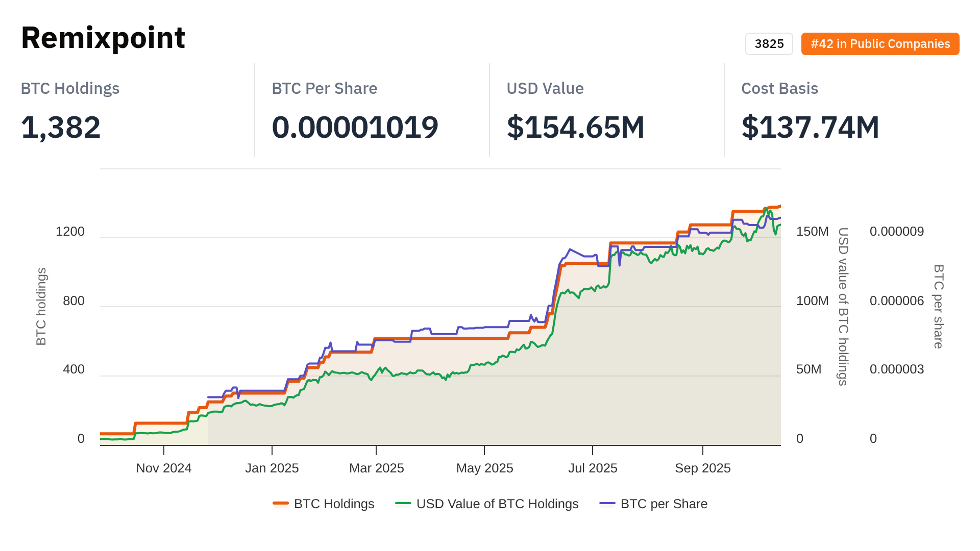Click the Cost Basis $137.74M stat
980x551 pixels.
[810, 127]
